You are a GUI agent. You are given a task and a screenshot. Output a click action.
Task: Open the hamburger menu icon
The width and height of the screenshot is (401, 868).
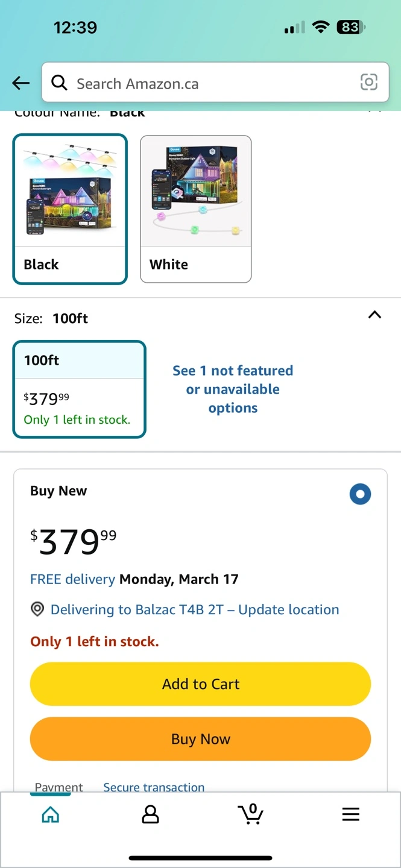click(350, 815)
